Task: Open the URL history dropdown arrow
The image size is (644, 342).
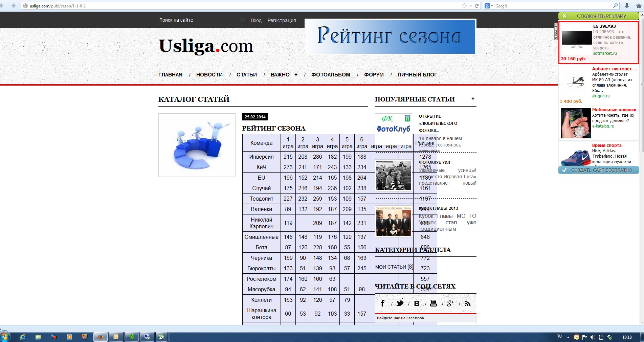Action: 471,6
